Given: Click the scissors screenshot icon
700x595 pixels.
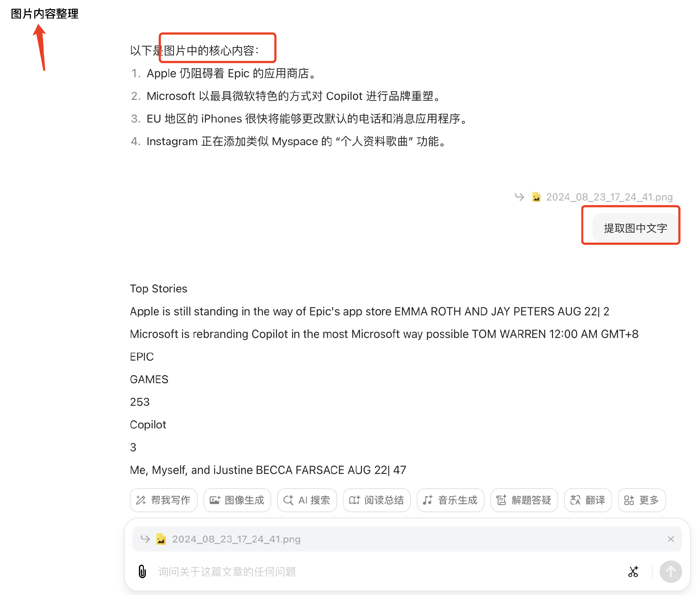Looking at the screenshot, I should 633,571.
